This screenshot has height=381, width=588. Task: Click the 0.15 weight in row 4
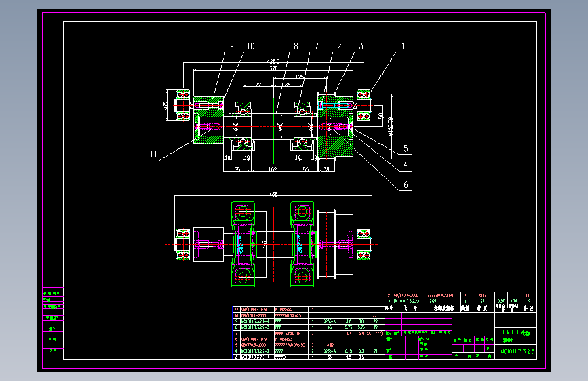(349, 351)
